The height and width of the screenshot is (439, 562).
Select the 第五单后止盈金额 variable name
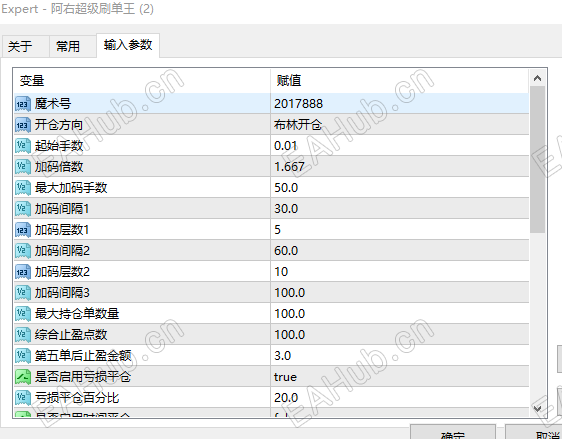tap(83, 356)
